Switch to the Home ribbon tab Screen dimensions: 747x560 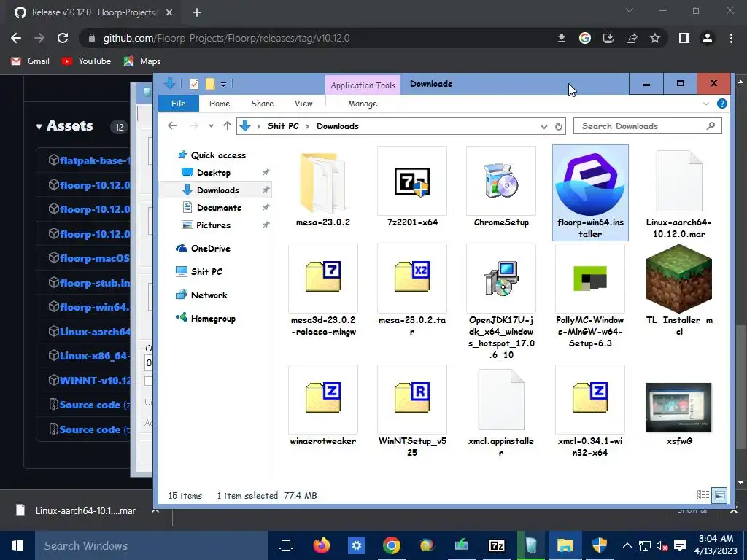(219, 104)
